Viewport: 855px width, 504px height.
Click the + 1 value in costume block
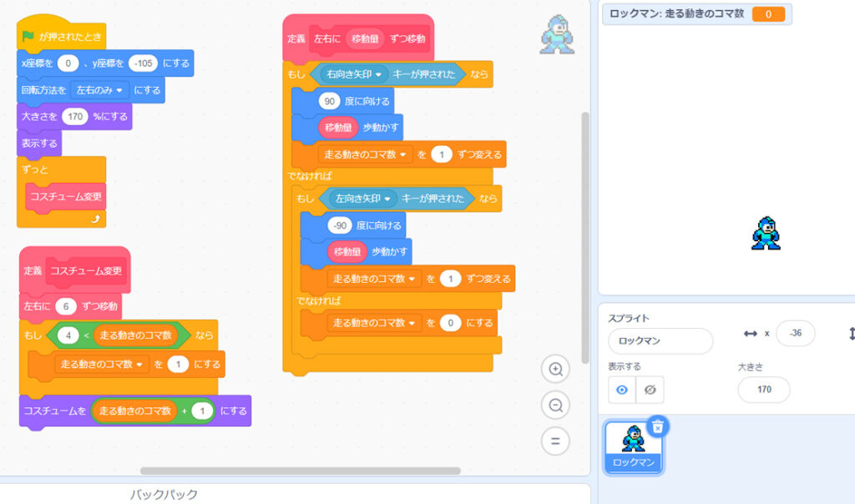coord(202,411)
